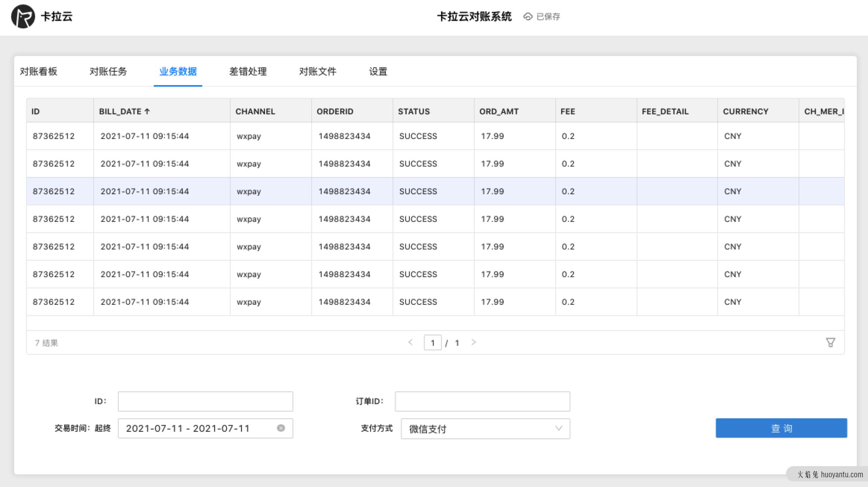The height and width of the screenshot is (487, 868).
Task: Click the 7 结果 count text
Action: tap(46, 343)
